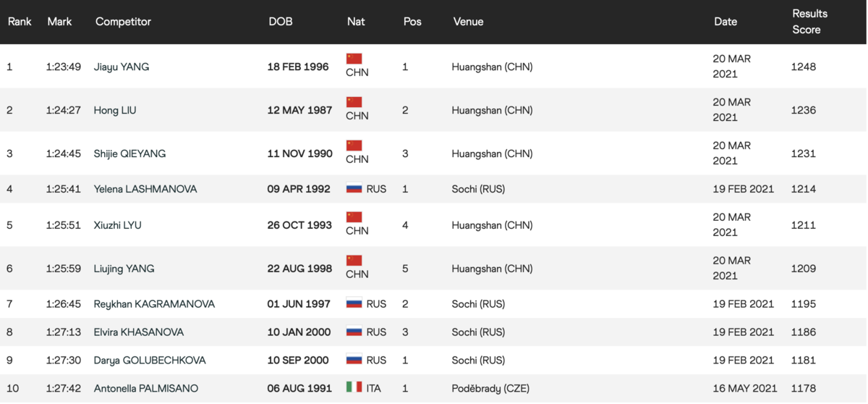Screen dimensions: 868x404
Task: Click the birth date 22 AUG 1998
Action: click(300, 269)
